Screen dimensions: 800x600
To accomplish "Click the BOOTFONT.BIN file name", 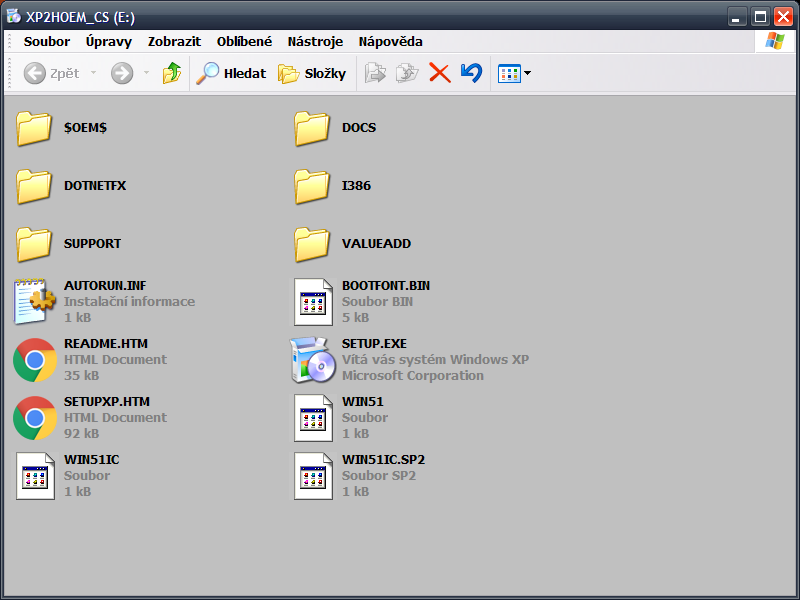I will click(386, 286).
